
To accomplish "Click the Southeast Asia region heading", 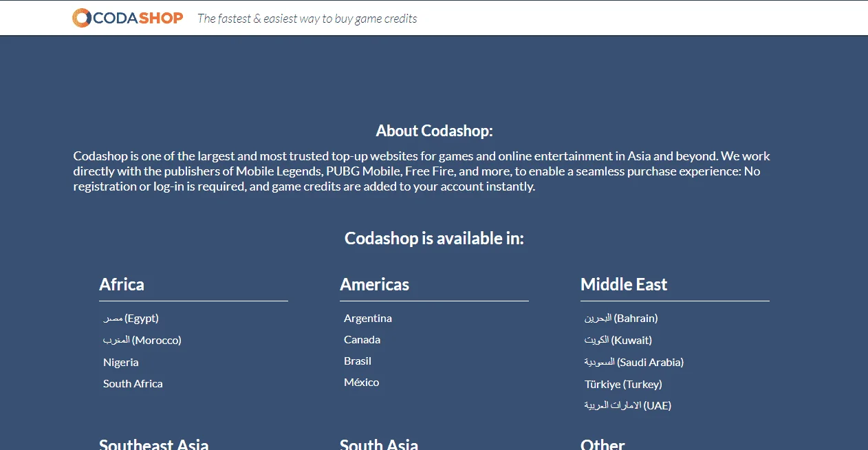I will pos(154,443).
